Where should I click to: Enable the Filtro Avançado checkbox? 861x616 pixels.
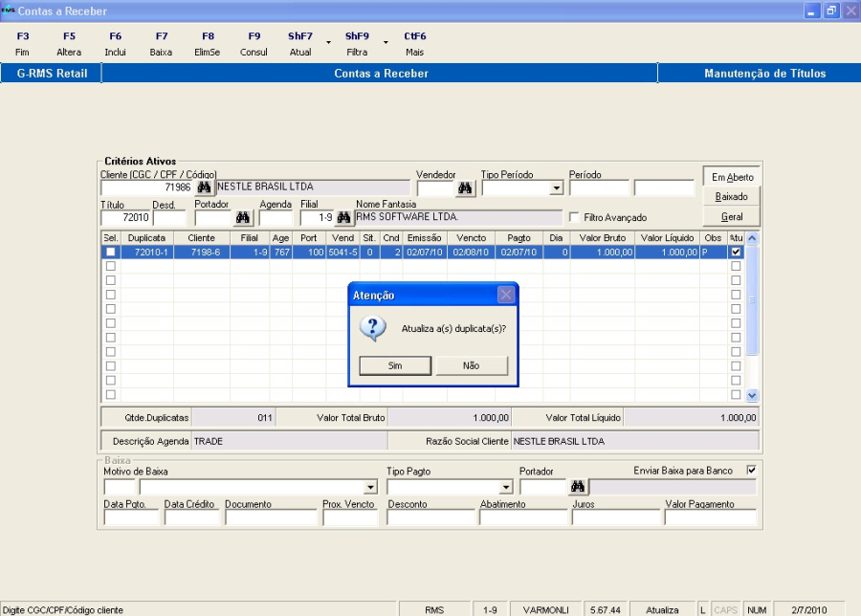click(575, 218)
